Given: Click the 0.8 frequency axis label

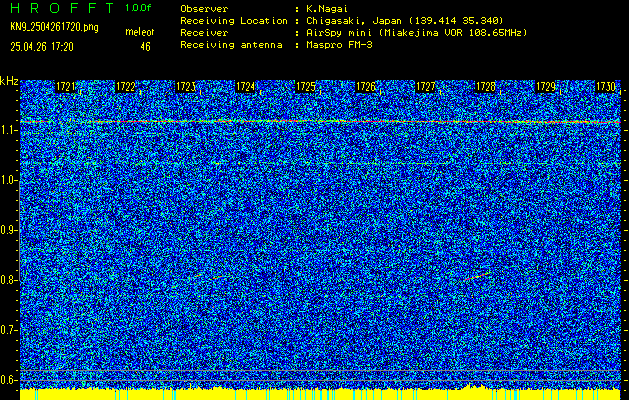Looking at the screenshot, I should pyautogui.click(x=8, y=280).
